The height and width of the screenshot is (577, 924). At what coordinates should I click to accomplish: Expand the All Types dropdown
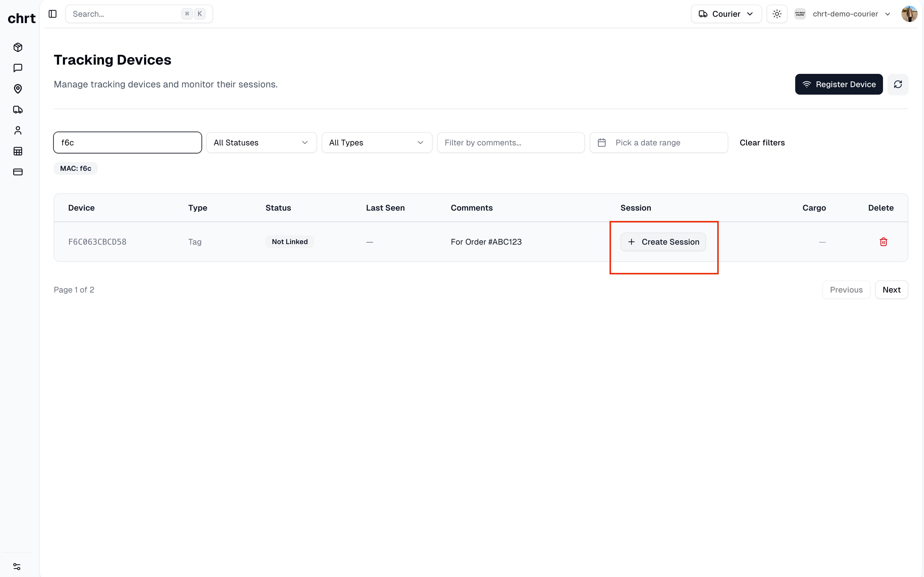pyautogui.click(x=377, y=143)
